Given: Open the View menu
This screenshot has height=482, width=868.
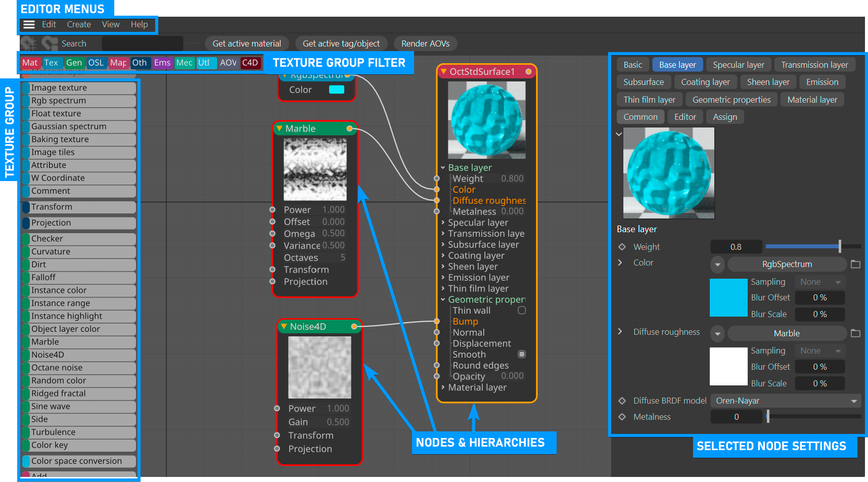Looking at the screenshot, I should coord(111,24).
